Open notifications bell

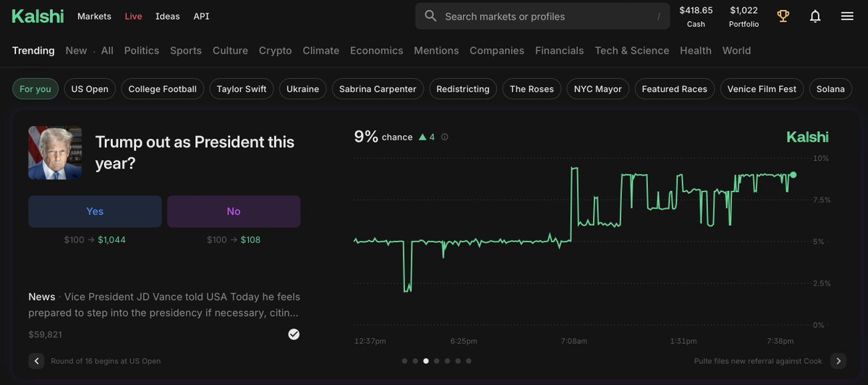click(815, 16)
